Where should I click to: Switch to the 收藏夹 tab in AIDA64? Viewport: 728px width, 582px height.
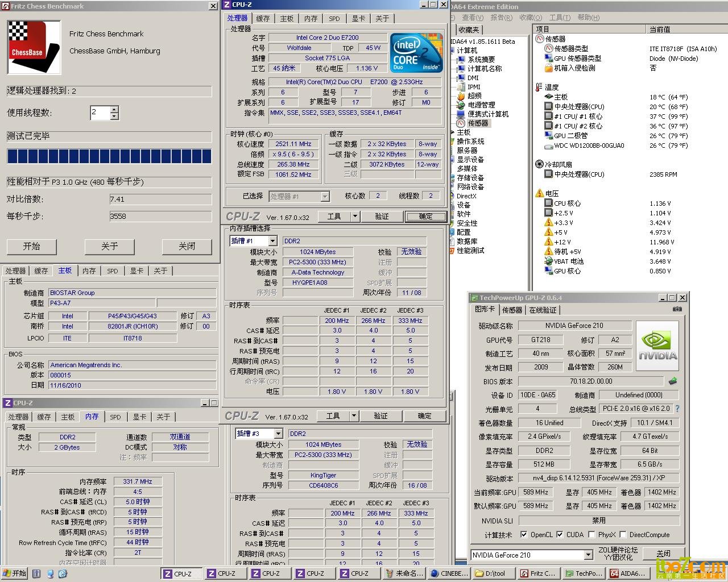point(469,30)
